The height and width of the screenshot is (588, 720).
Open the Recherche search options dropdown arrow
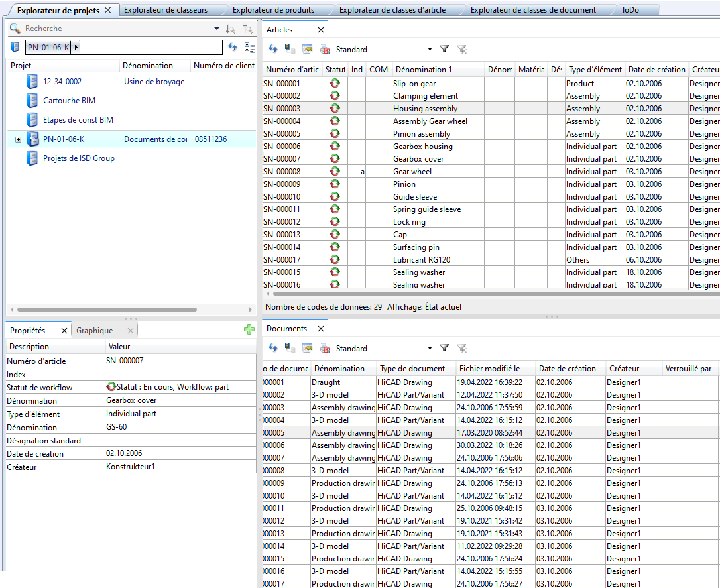[216, 29]
